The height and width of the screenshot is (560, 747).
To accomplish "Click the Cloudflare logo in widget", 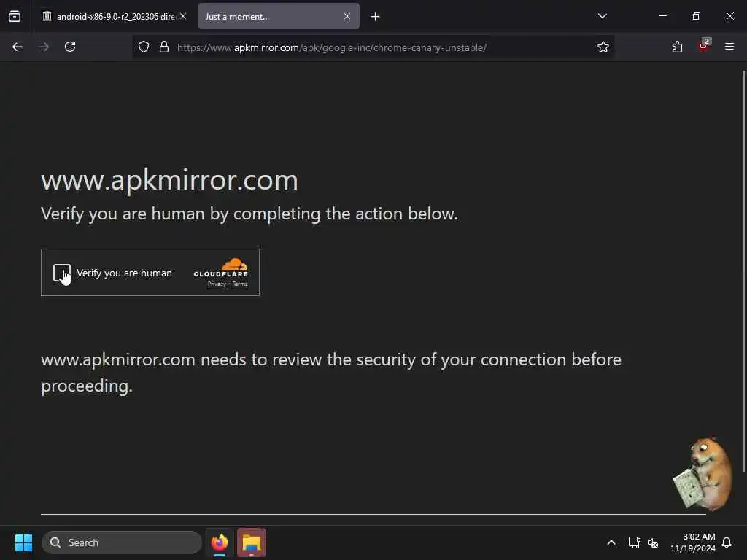I will click(221, 268).
